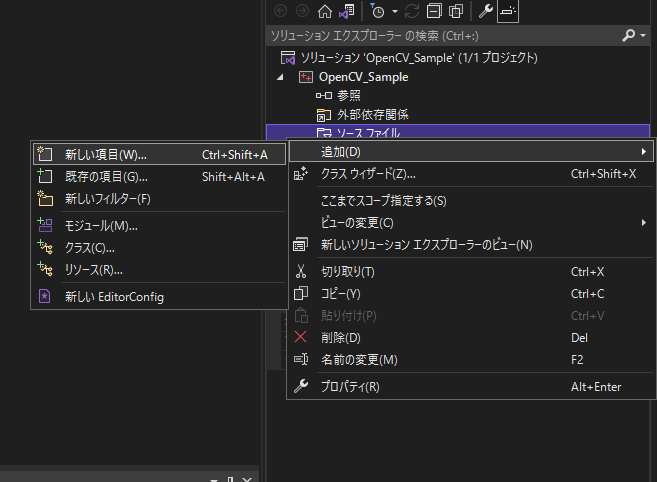Image resolution: width=657 pixels, height=482 pixels.
Task: Select the ソース ファイル folder row
Action: [x=458, y=132]
